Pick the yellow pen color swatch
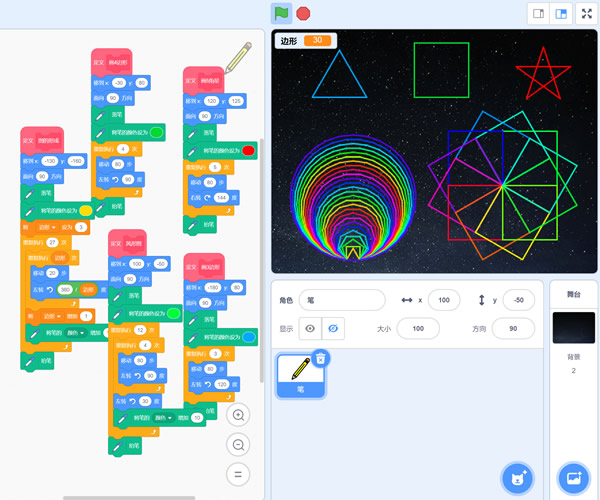Screen dimensions: 600x500 (85, 211)
